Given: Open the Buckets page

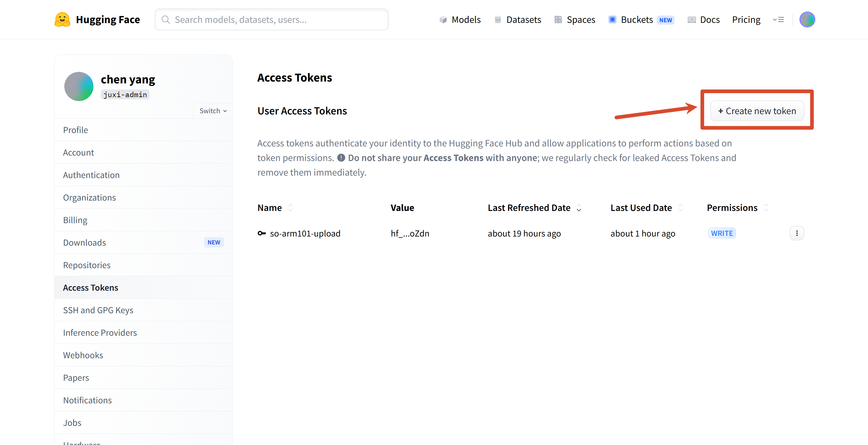Looking at the screenshot, I should coord(641,19).
